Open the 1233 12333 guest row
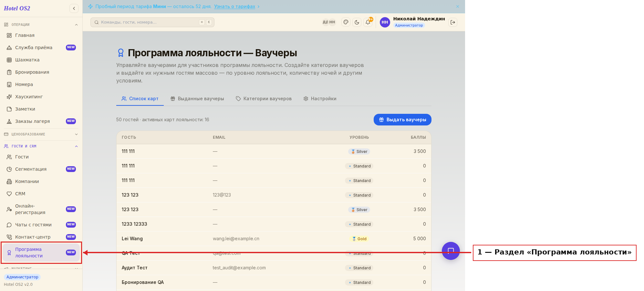This screenshot has height=291, width=644. [274, 224]
